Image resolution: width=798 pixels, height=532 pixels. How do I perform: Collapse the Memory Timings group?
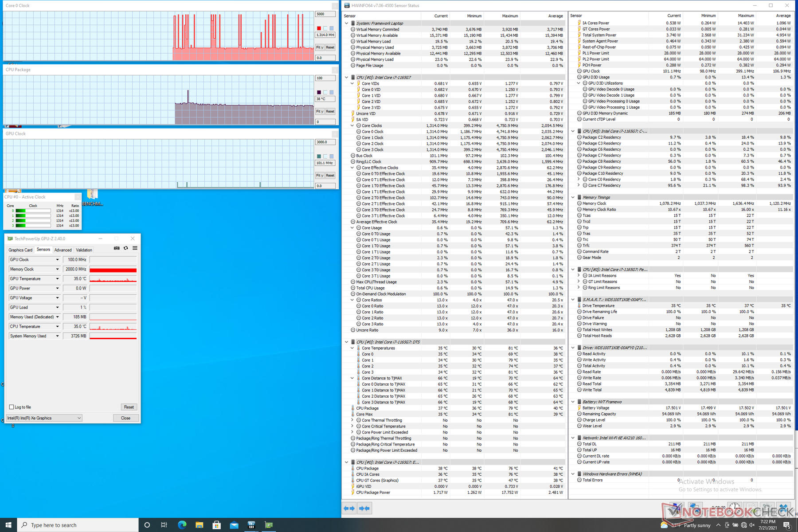pyautogui.click(x=573, y=197)
